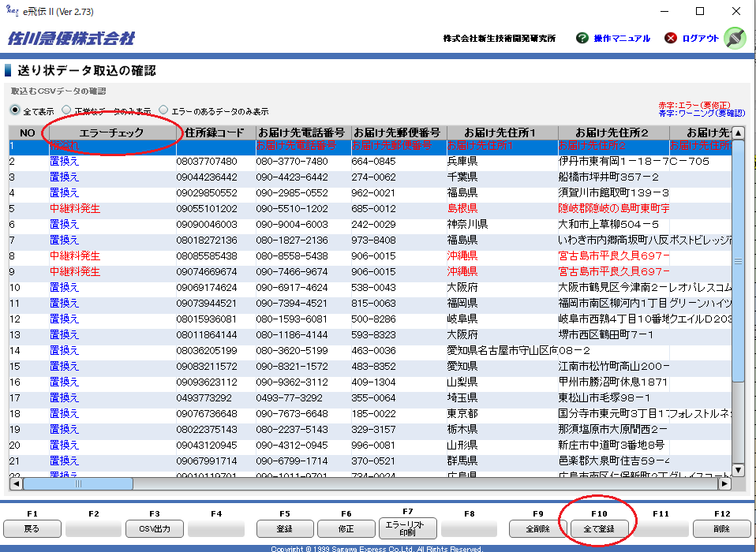
Task: Click the green plug connection status icon
Action: coord(734,38)
